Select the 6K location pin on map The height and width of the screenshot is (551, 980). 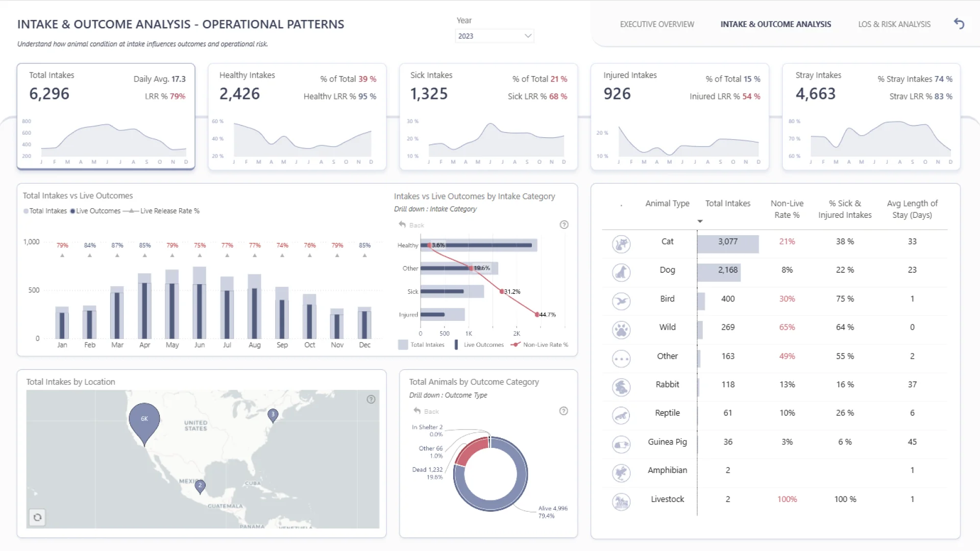tap(144, 419)
